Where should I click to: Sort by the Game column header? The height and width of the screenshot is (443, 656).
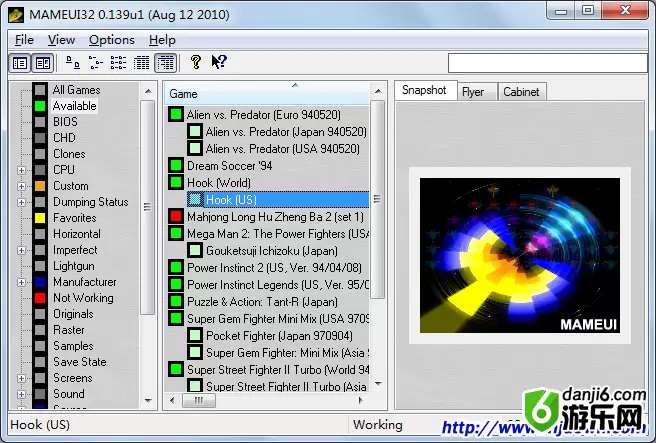pyautogui.click(x=266, y=94)
